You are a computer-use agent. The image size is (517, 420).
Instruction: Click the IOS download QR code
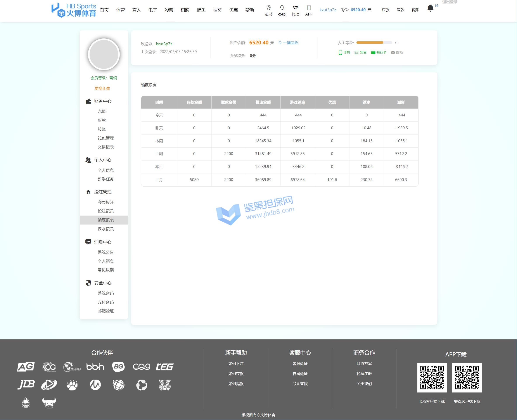click(x=432, y=377)
